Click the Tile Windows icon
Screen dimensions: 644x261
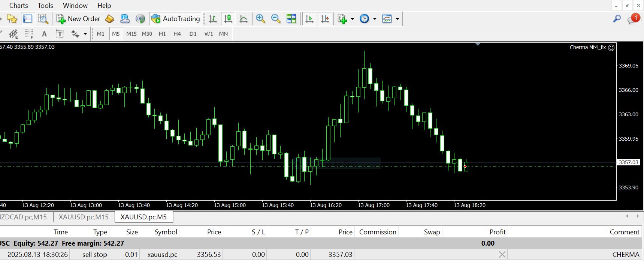coord(291,19)
